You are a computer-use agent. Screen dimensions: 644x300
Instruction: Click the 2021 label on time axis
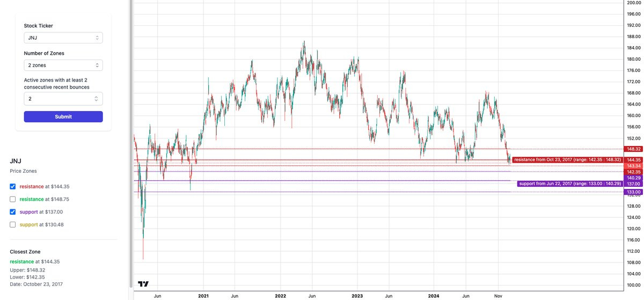pos(203,296)
